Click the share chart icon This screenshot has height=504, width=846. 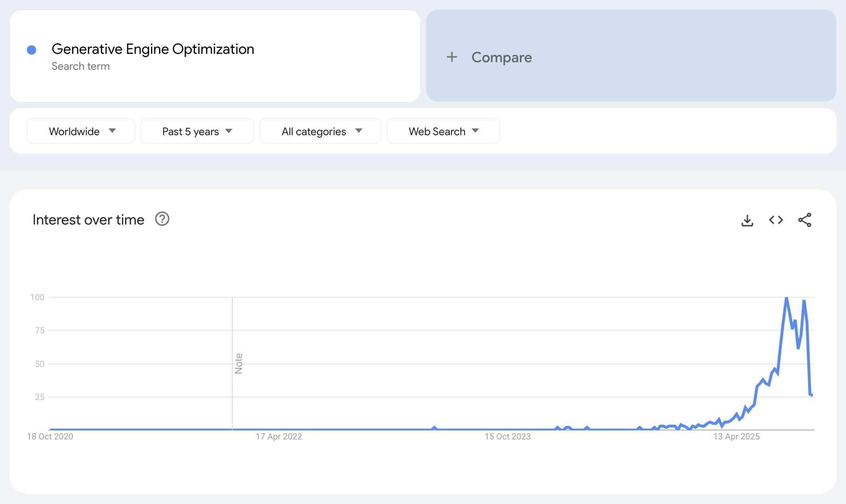[x=805, y=220]
